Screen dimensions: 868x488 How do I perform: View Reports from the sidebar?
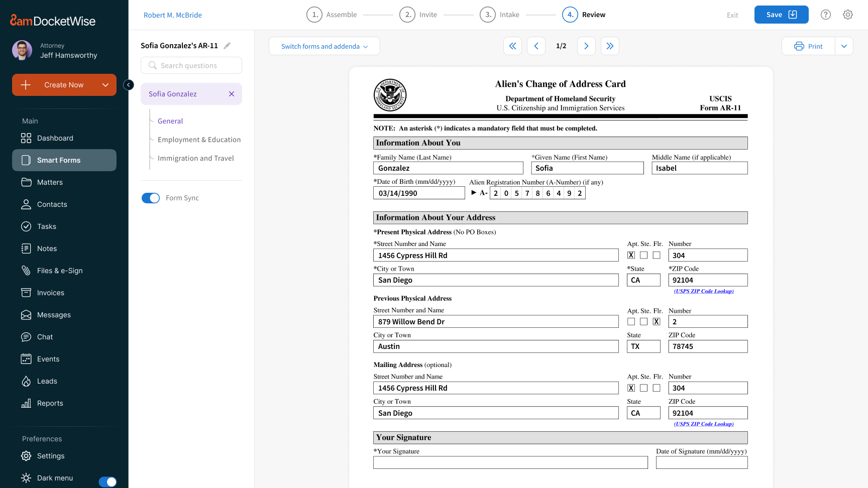50,403
